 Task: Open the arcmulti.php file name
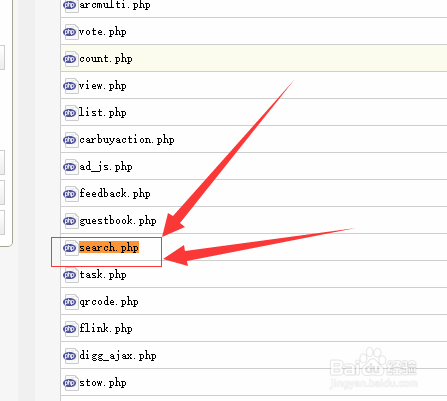pos(115,5)
